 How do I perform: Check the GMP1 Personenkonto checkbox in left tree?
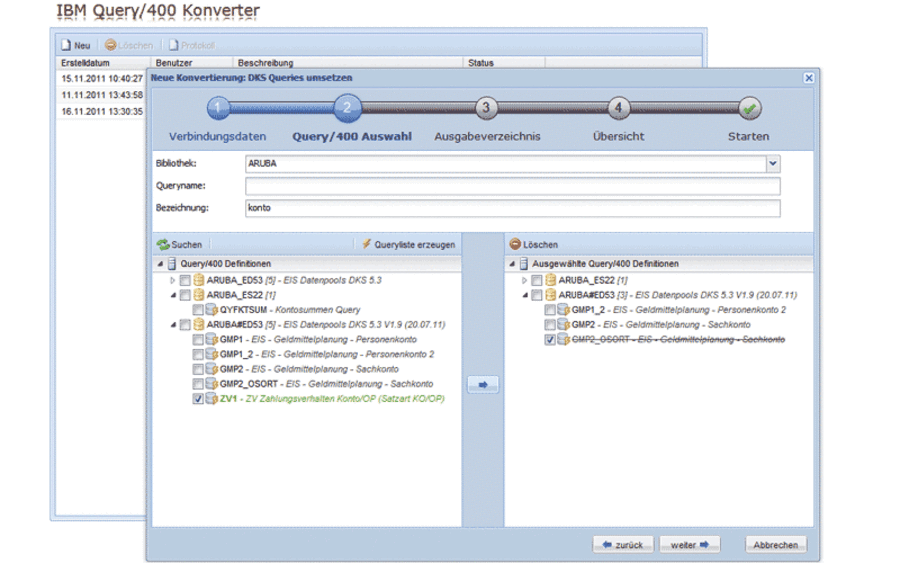(198, 340)
